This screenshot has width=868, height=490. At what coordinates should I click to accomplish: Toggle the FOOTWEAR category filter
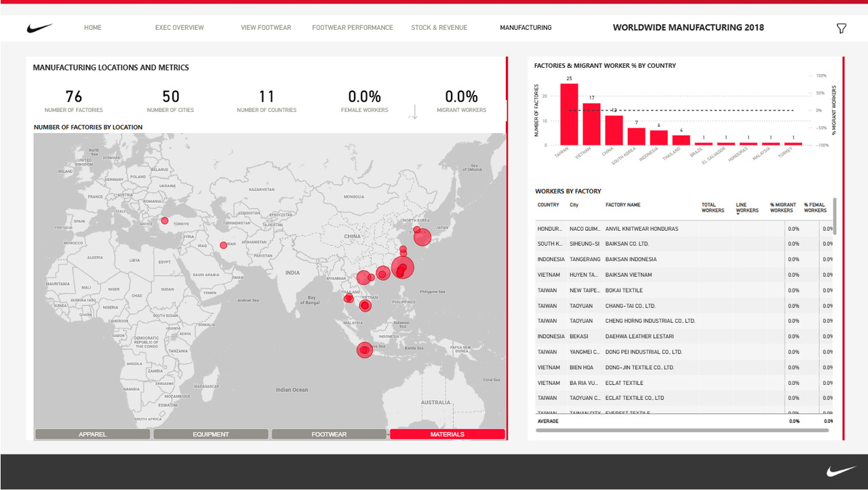pos(329,434)
